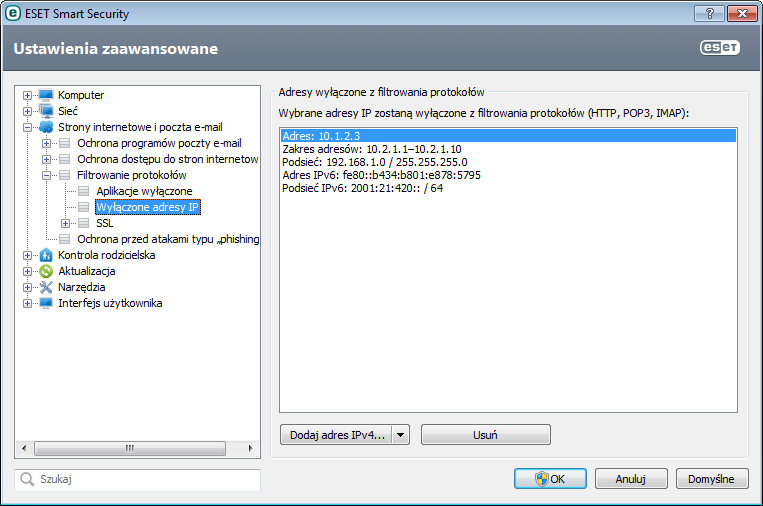Viewport: 763px width, 506px height.
Task: Select Aplikacje wyłączone in the tree
Action: click(144, 191)
